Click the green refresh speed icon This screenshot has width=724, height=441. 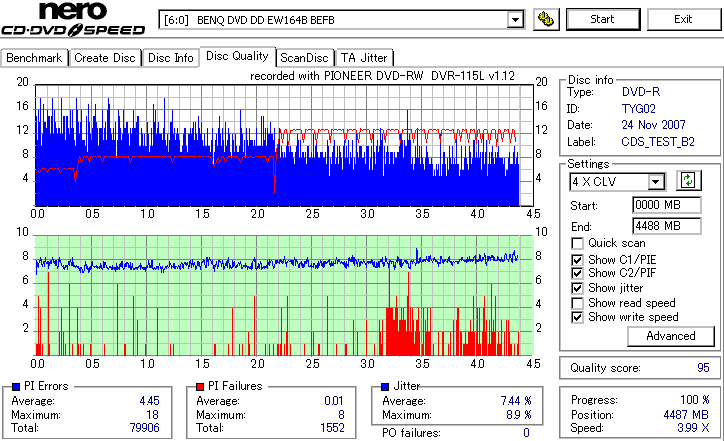(x=688, y=180)
